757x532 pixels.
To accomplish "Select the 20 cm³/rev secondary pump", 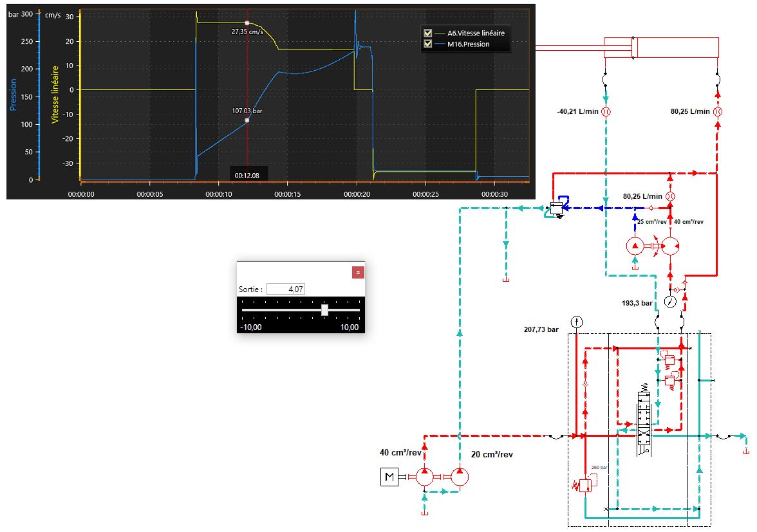I will 460,477.
